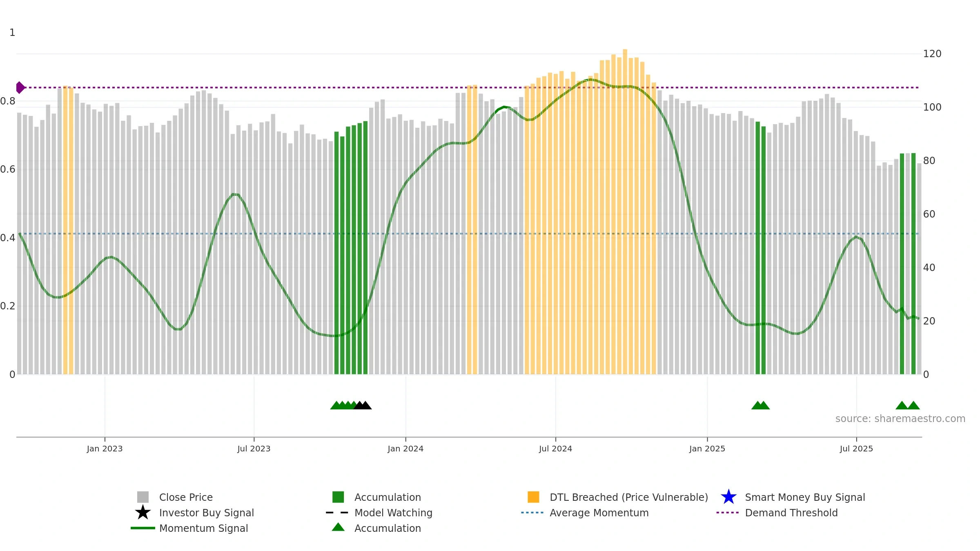Image resolution: width=980 pixels, height=551 pixels.
Task: Toggle the Momentum Signal legend label
Action: click(203, 528)
